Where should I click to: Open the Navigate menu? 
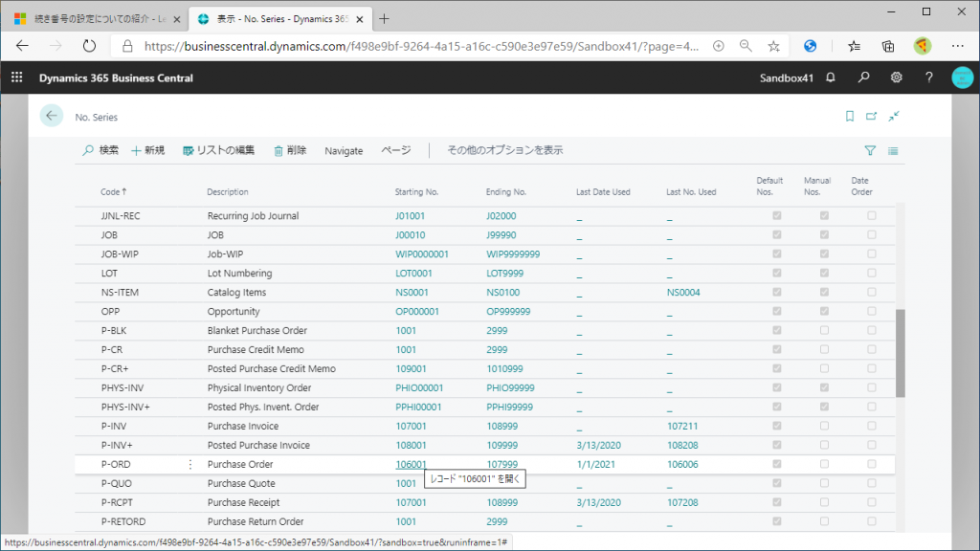[344, 150]
